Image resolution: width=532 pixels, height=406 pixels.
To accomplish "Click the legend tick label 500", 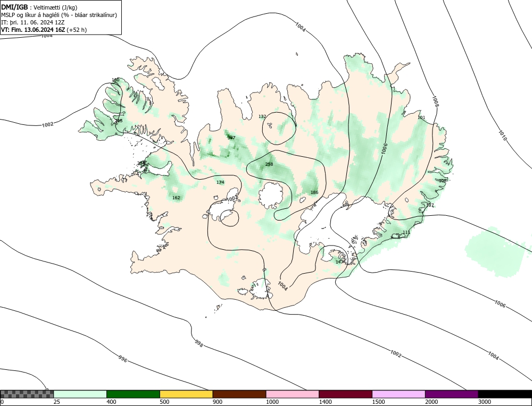I will coord(164,402).
